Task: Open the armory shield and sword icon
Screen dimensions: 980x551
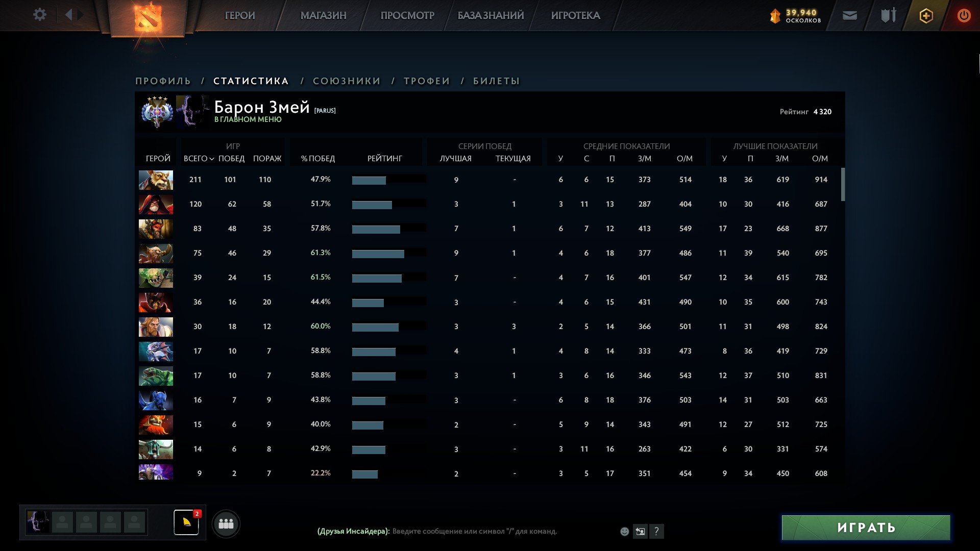Action: click(x=888, y=15)
